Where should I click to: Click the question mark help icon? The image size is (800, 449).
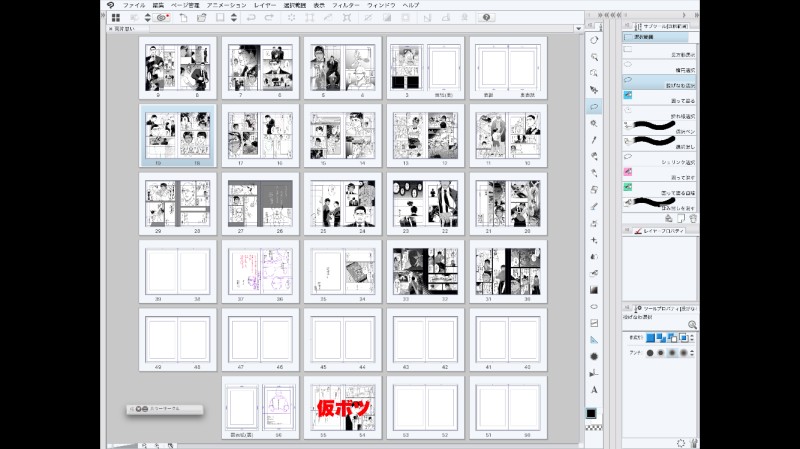click(x=486, y=18)
